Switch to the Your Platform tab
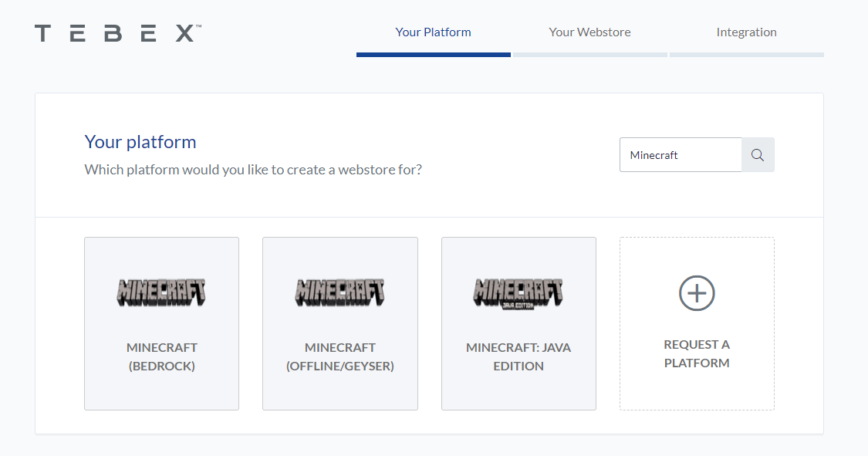The image size is (868, 456). 433,32
